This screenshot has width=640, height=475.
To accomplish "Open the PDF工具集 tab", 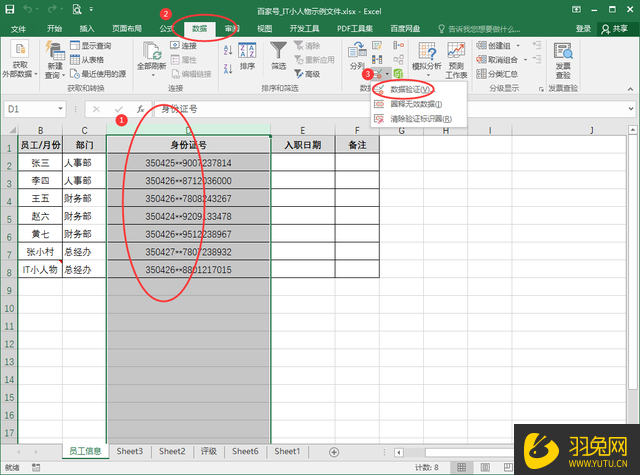I will (x=355, y=29).
